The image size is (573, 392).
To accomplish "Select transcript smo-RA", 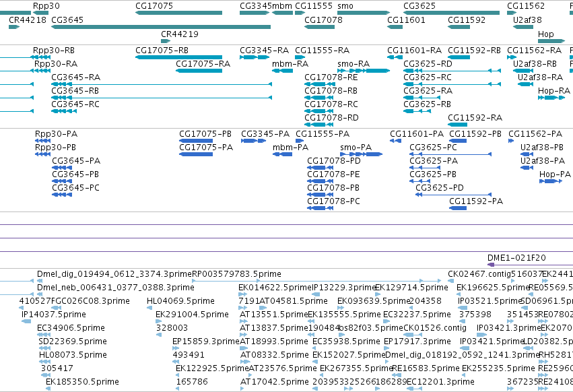I will [x=364, y=71].
